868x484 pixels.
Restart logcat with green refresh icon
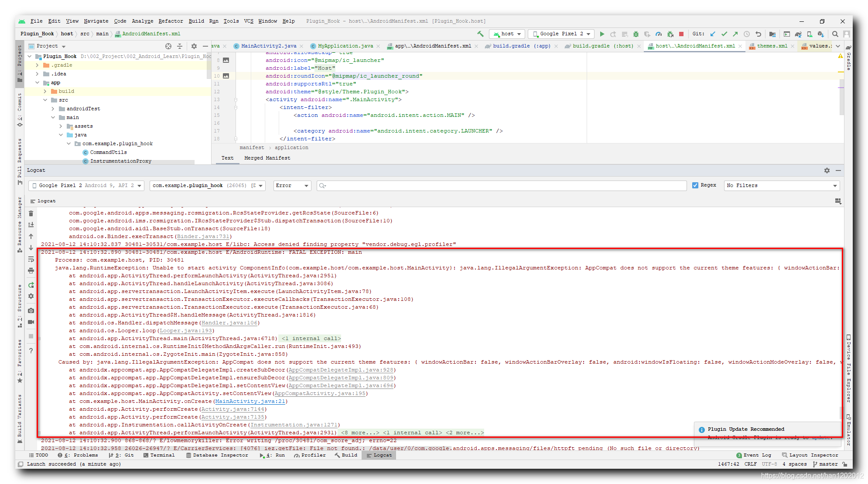click(x=31, y=285)
